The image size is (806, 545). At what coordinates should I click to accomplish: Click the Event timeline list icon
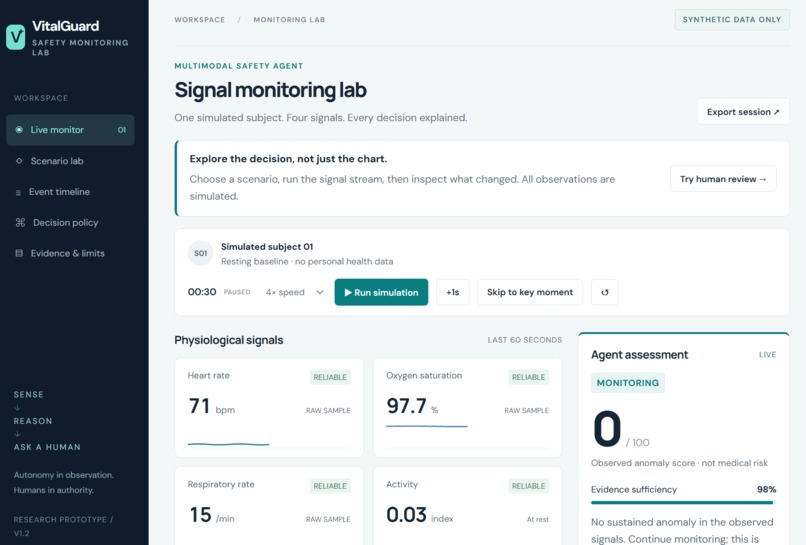(x=19, y=192)
